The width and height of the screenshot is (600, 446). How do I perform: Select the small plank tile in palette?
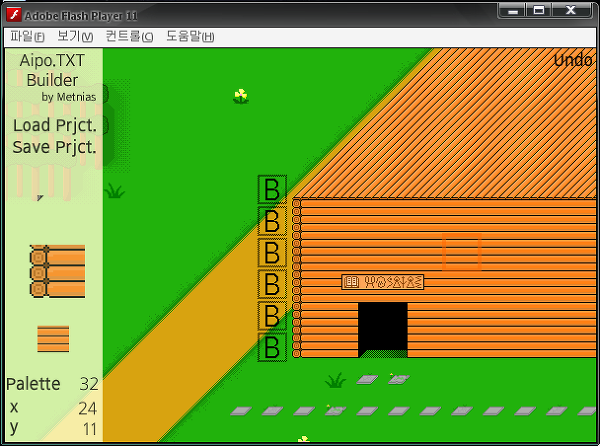(53, 339)
